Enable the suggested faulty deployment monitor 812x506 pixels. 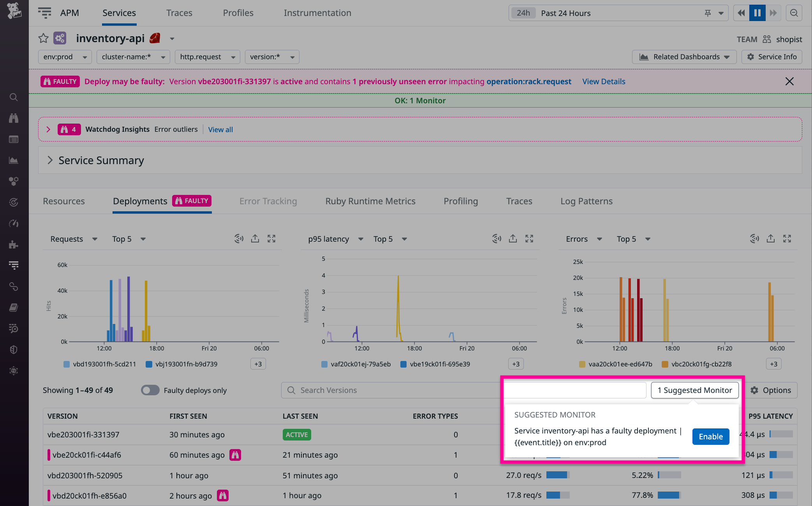[710, 437]
